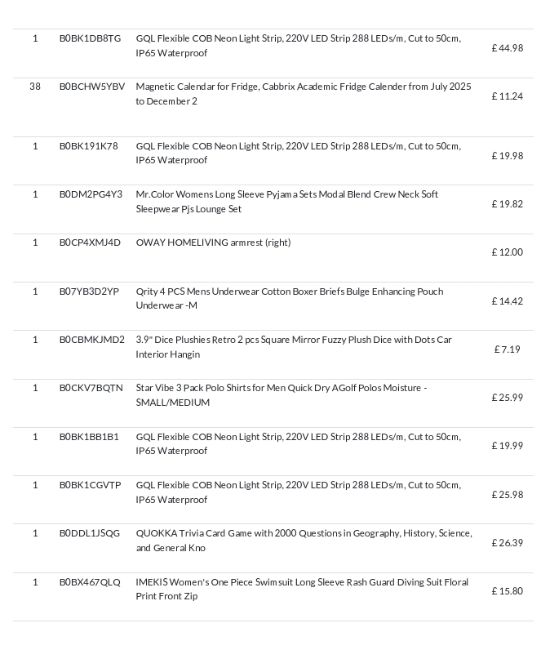541x650 pixels.
Task: Select the quantity 38 cell
Action: pos(35,87)
